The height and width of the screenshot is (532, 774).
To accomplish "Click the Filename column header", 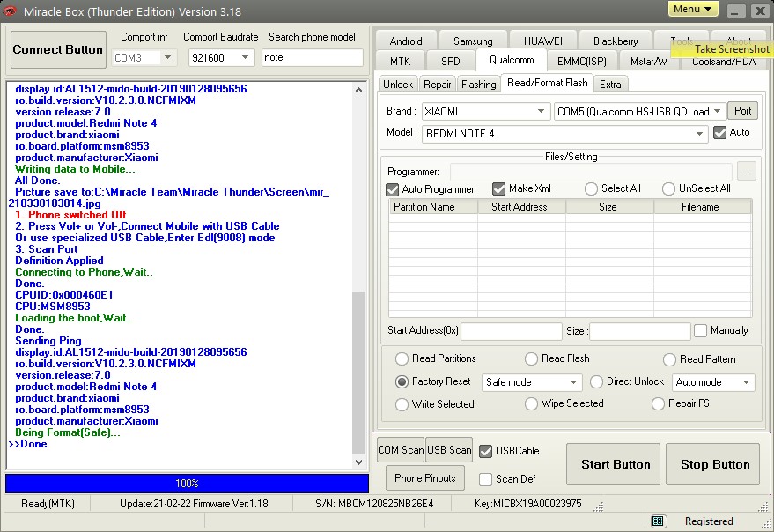I will 703,208.
